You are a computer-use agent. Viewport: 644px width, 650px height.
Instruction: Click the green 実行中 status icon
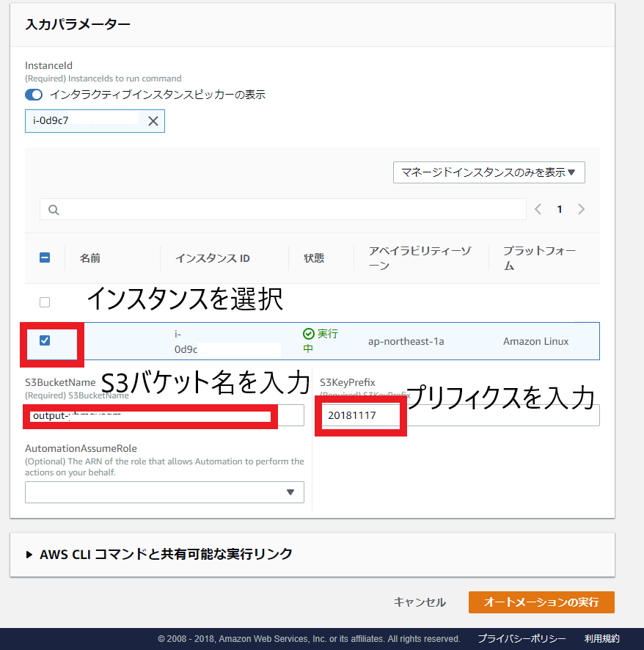[x=309, y=334]
